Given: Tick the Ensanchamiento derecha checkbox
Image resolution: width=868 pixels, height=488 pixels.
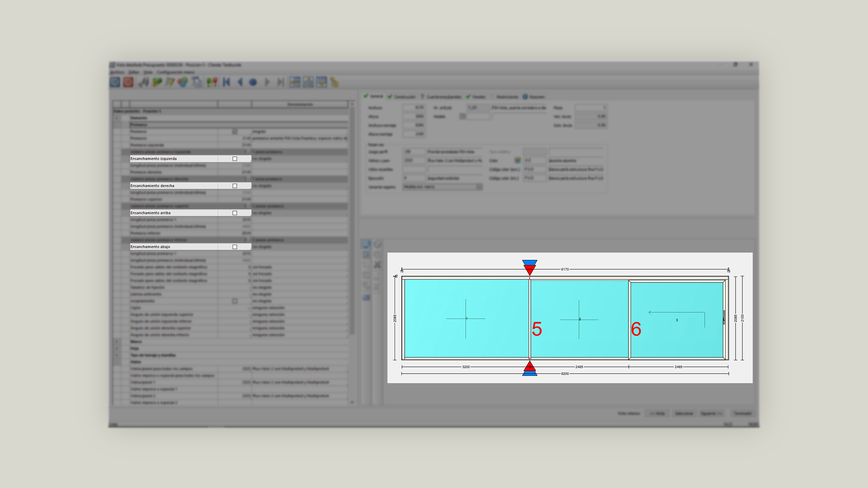Looking at the screenshot, I should click(235, 186).
